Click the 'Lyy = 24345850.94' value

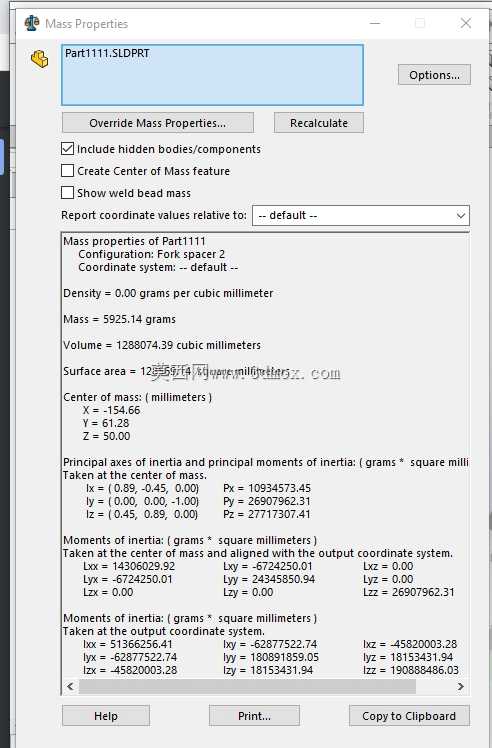click(x=269, y=579)
